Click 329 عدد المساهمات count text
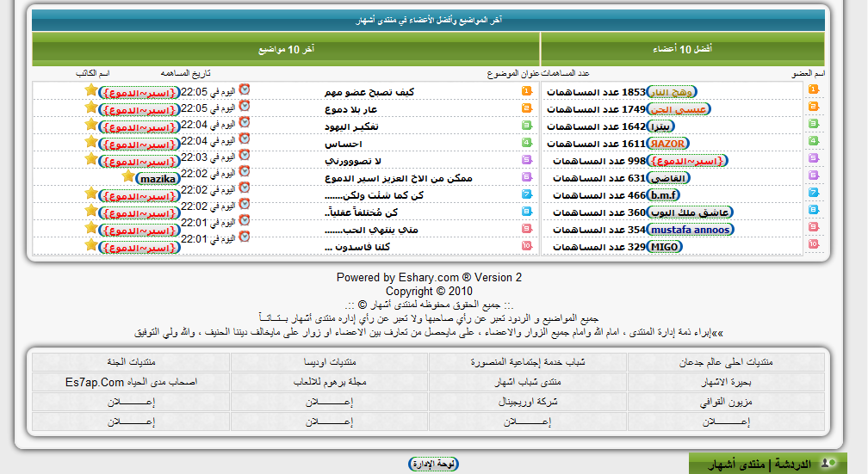Image resolution: width=868 pixels, height=474 pixels. pos(599,247)
